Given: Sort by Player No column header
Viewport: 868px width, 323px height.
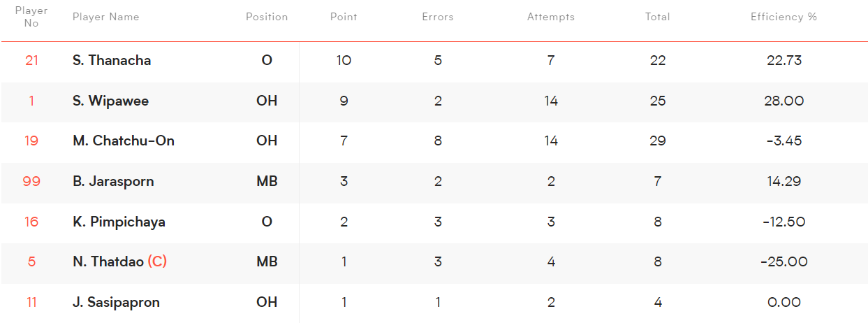Looking at the screenshot, I should 31,17.
